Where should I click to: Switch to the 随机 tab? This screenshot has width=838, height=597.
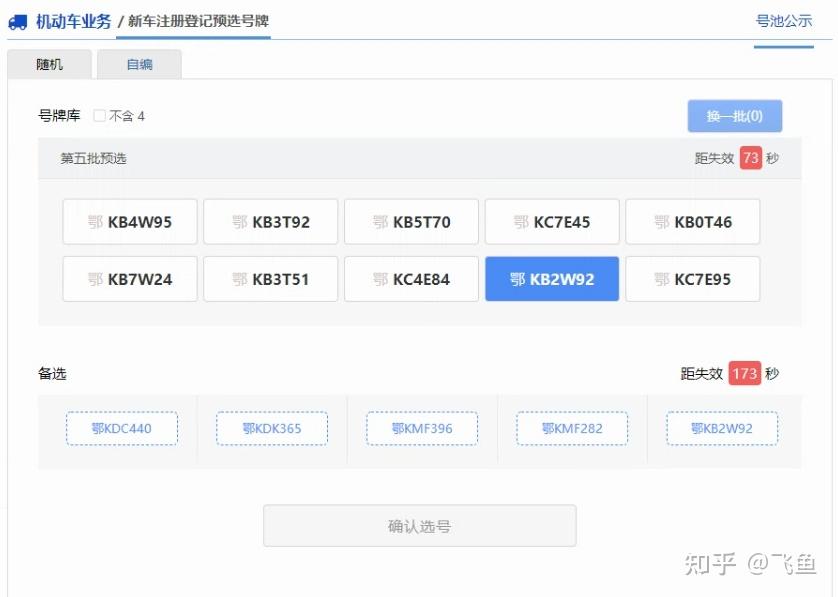(x=50, y=64)
